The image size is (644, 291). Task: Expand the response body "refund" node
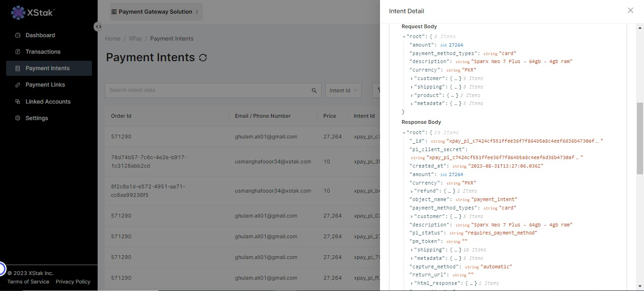412,191
